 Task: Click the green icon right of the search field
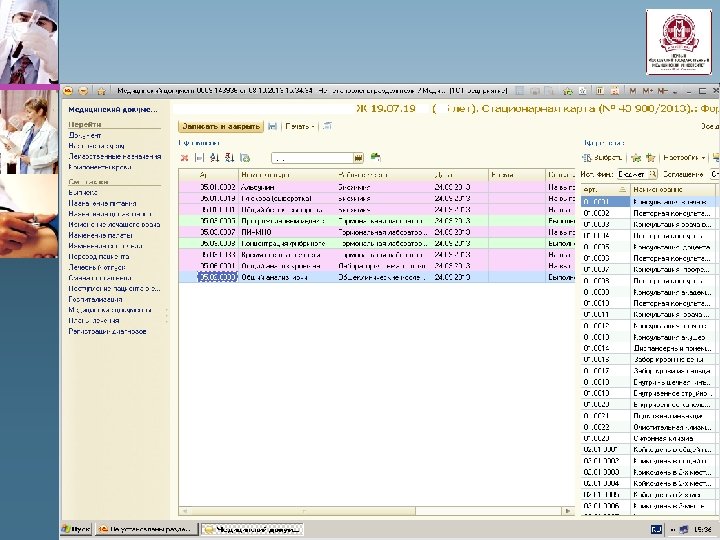[376, 157]
